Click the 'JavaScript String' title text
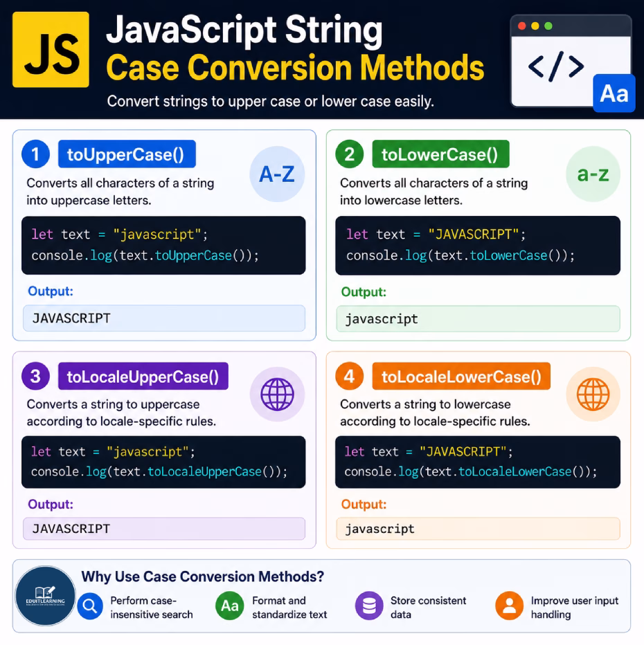This screenshot has width=644, height=645. click(x=244, y=31)
